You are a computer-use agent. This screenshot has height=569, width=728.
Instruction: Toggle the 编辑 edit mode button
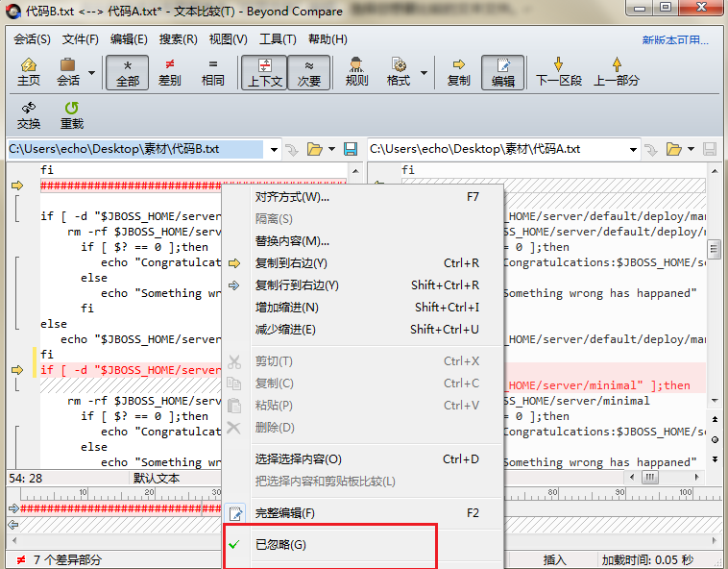503,72
